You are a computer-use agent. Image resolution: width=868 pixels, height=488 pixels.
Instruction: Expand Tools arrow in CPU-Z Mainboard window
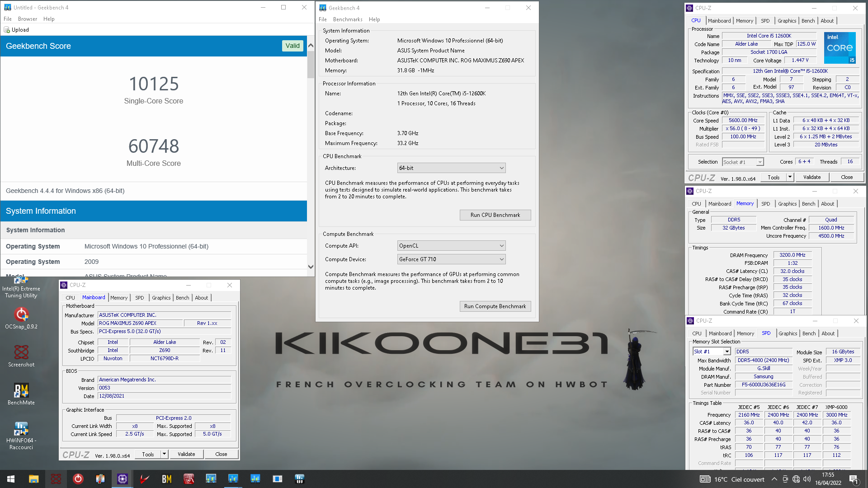(164, 454)
